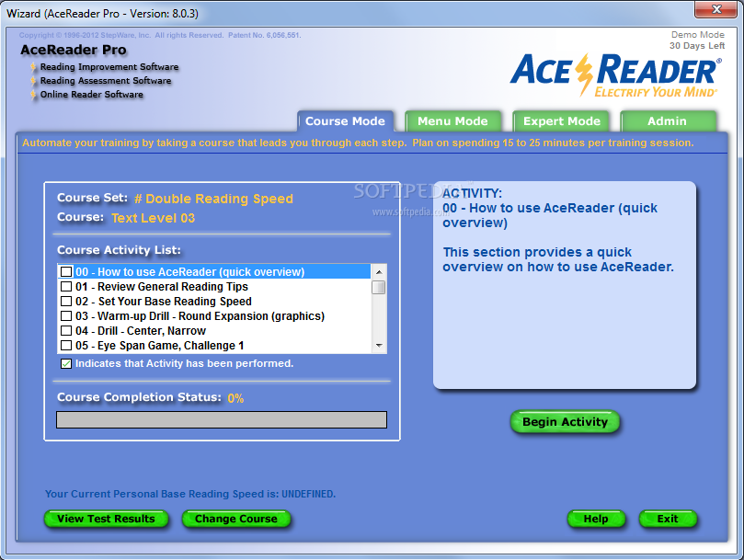Click the '0%' completion status value
This screenshot has height=560, width=744.
[235, 398]
